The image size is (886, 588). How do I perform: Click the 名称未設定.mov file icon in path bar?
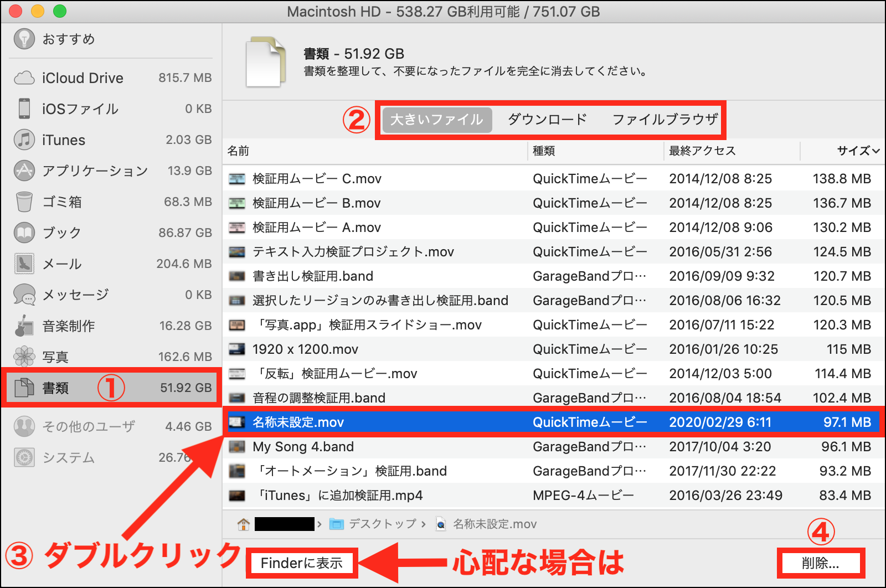point(441,524)
